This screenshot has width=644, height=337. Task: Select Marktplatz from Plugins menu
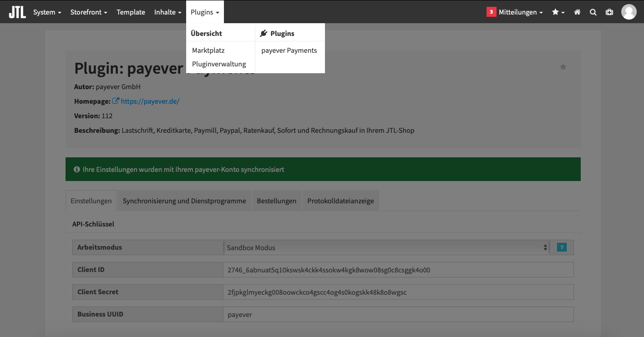(208, 50)
